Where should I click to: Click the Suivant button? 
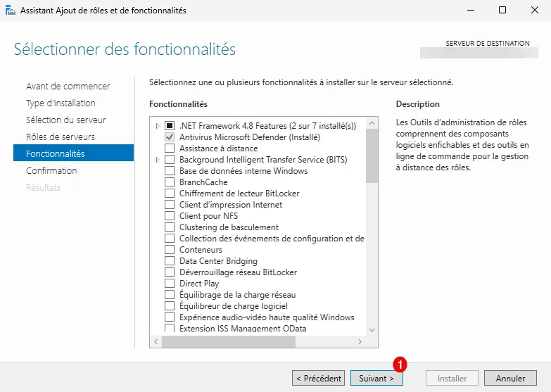pyautogui.click(x=376, y=379)
